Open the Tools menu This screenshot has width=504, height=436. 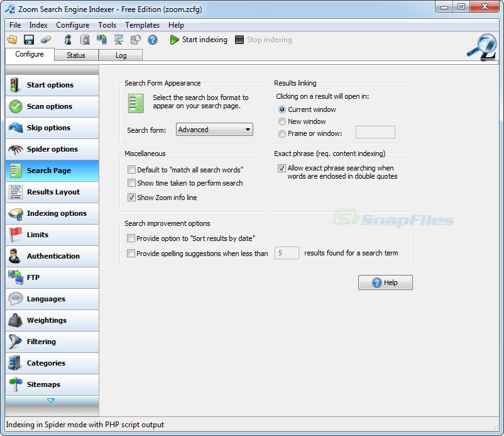coord(107,25)
